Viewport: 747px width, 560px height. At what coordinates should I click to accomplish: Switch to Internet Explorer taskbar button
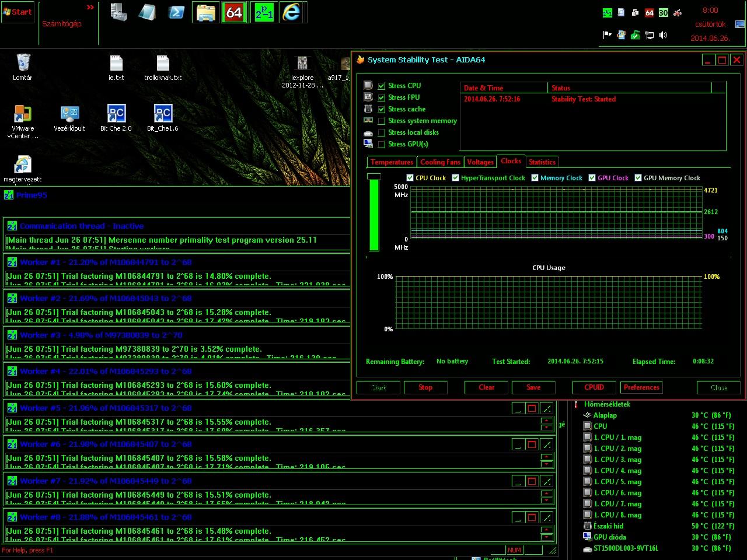[x=291, y=12]
